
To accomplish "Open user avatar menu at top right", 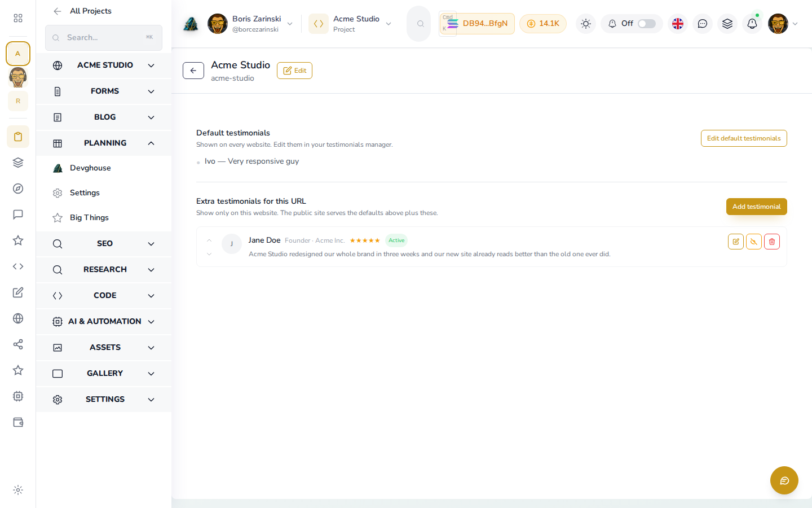I will coord(783,24).
